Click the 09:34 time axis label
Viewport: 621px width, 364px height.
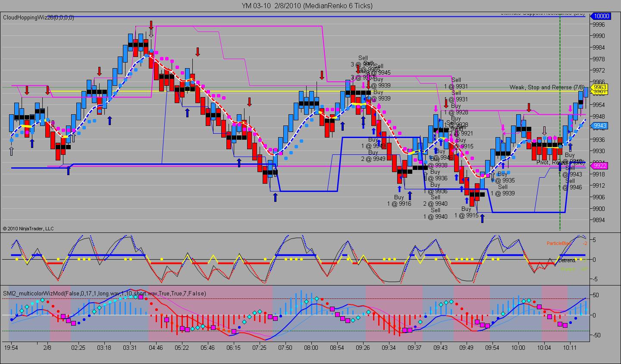[x=389, y=347]
